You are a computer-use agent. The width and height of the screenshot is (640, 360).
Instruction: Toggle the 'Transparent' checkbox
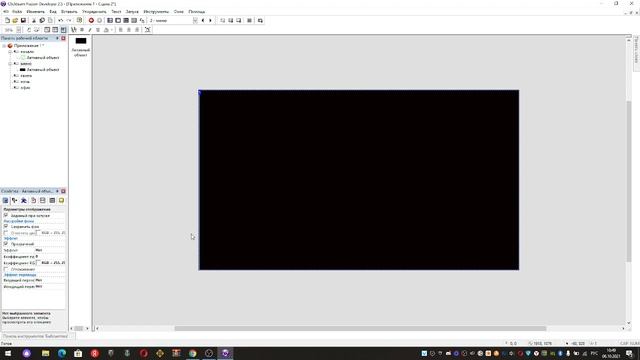tap(6, 244)
